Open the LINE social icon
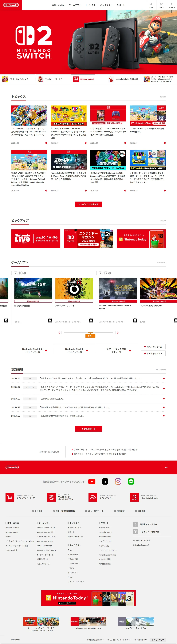 131,481
